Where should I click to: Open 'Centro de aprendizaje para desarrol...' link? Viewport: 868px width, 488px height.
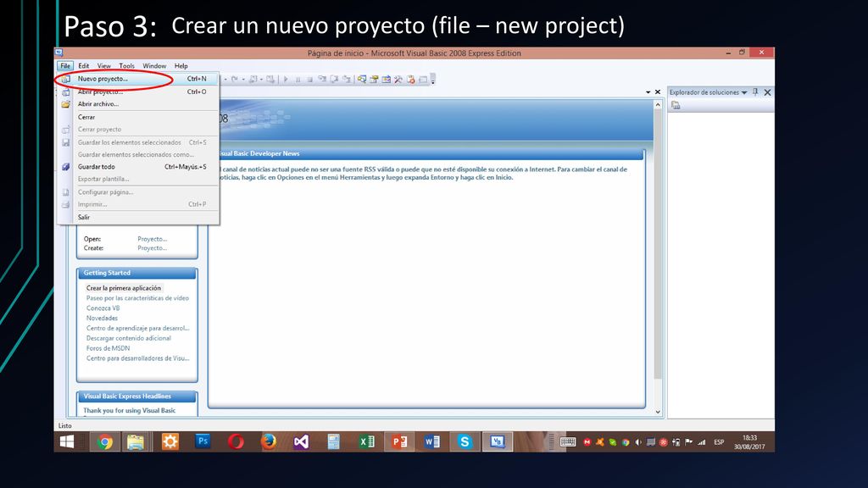[x=138, y=328]
